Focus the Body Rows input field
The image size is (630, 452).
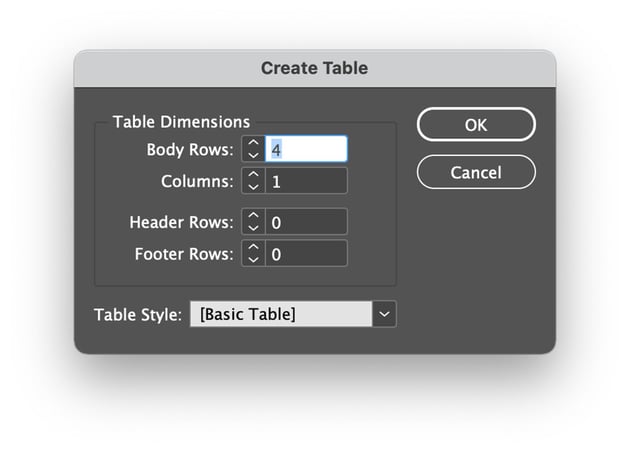click(x=306, y=149)
